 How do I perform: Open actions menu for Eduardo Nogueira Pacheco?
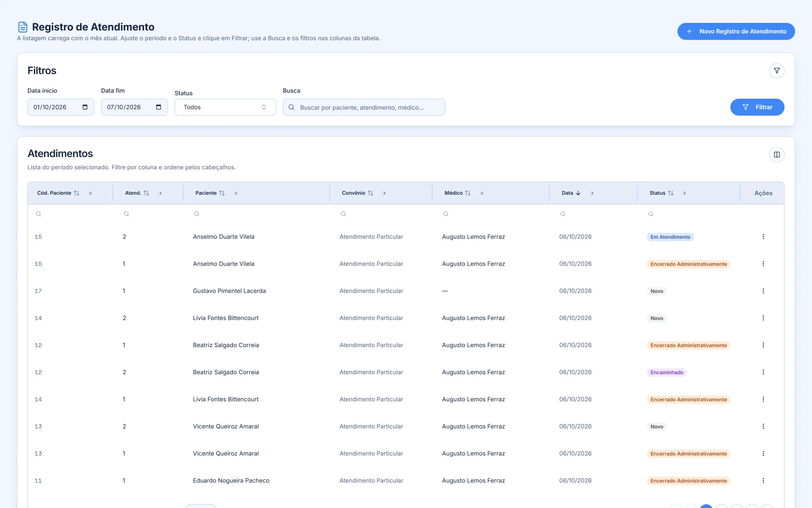[x=763, y=480]
